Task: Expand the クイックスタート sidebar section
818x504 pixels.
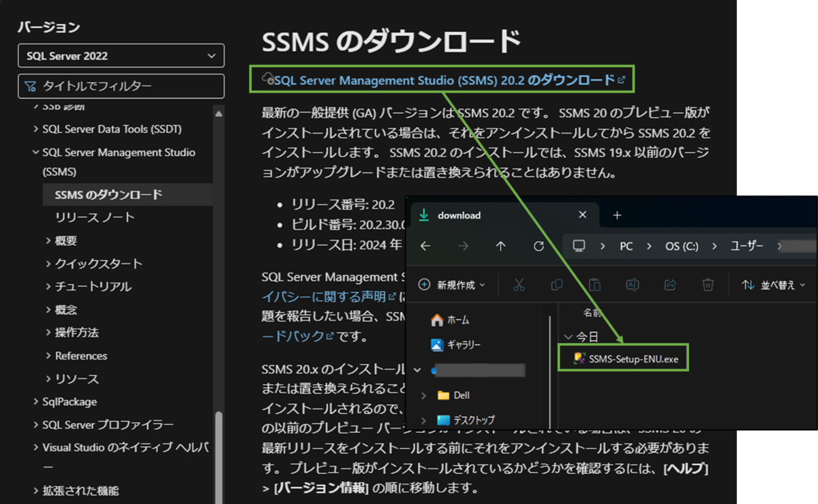Action: click(x=48, y=264)
